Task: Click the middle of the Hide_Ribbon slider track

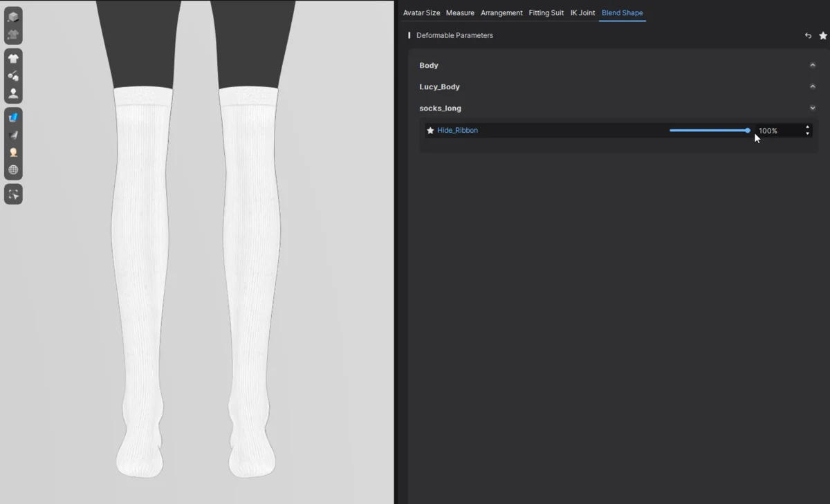Action: coord(709,130)
